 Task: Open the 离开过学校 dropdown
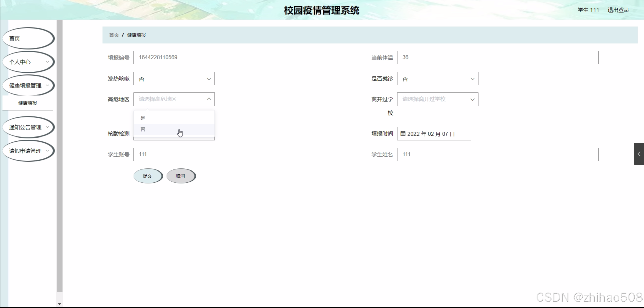(x=437, y=99)
